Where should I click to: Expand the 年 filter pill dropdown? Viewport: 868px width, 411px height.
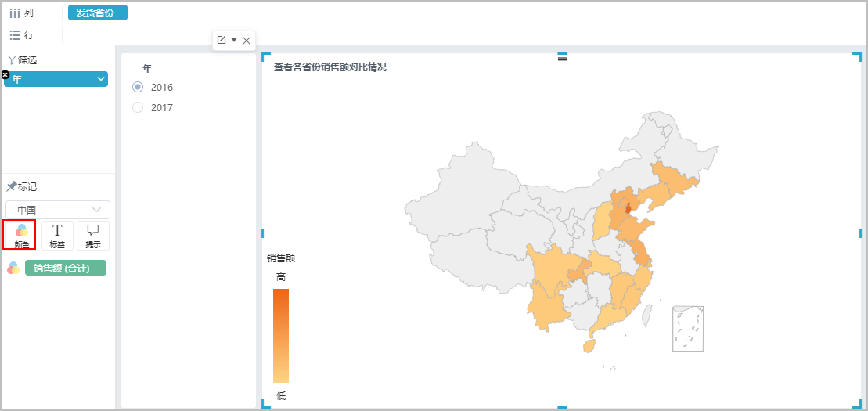click(x=101, y=79)
